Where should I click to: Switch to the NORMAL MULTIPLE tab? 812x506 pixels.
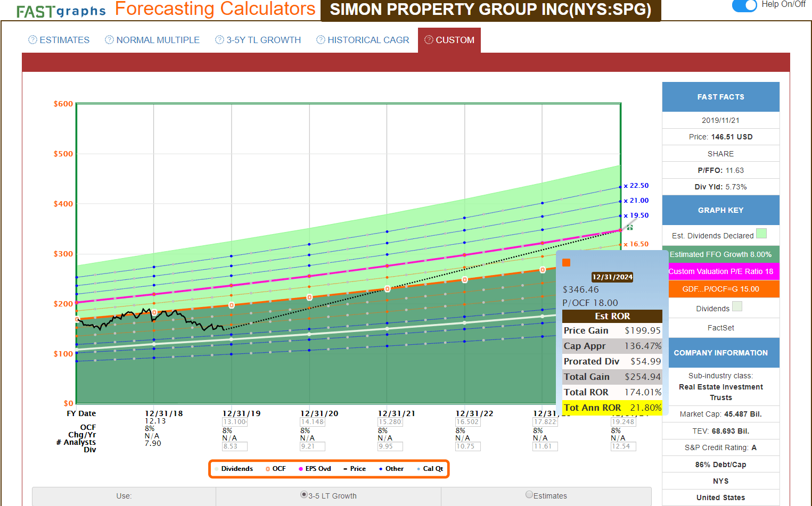tap(152, 40)
